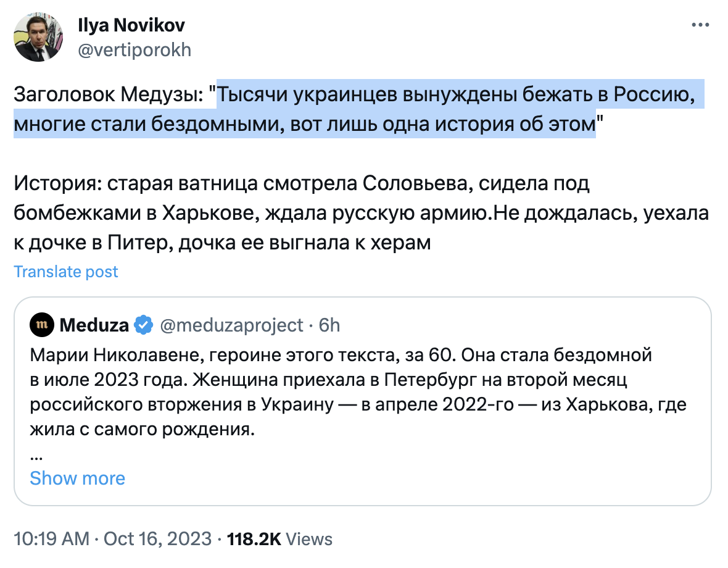Expand quoted post with Show more
The width and height of the screenshot is (728, 568).
[x=77, y=478]
